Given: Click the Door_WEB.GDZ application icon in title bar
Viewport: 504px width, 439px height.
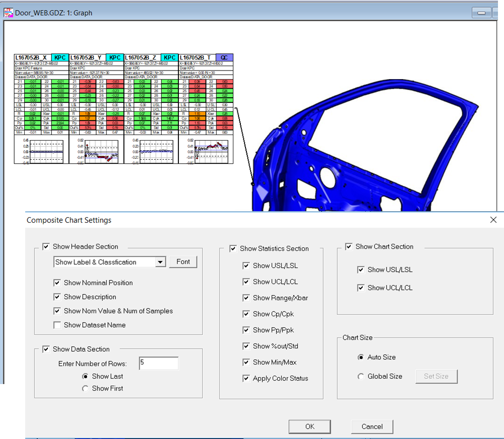Looking at the screenshot, I should (x=8, y=12).
